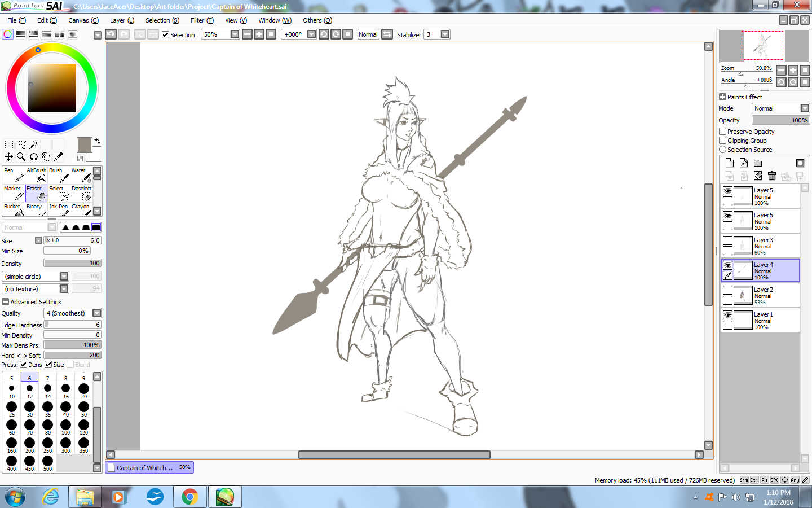Image resolution: width=812 pixels, height=508 pixels.
Task: Select brush size preset 500
Action: (x=47, y=463)
